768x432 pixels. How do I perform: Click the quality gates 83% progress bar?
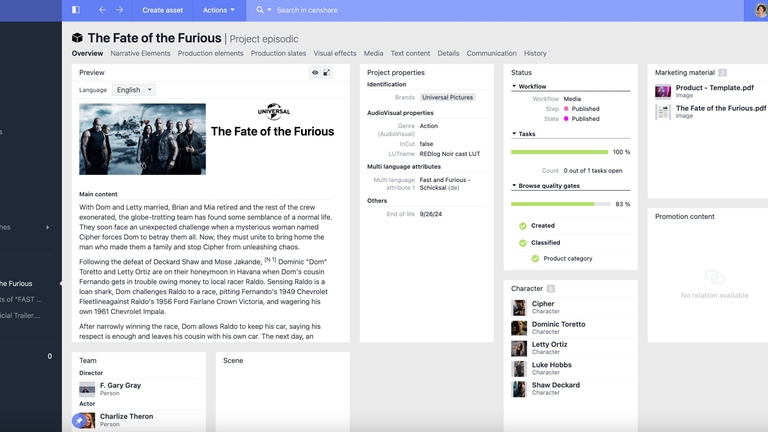561,204
